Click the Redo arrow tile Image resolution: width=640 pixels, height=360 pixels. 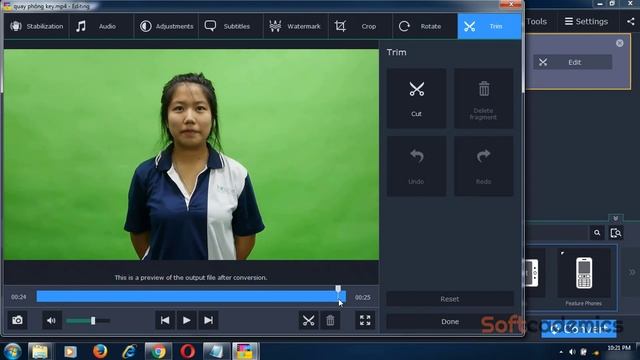[484, 166]
